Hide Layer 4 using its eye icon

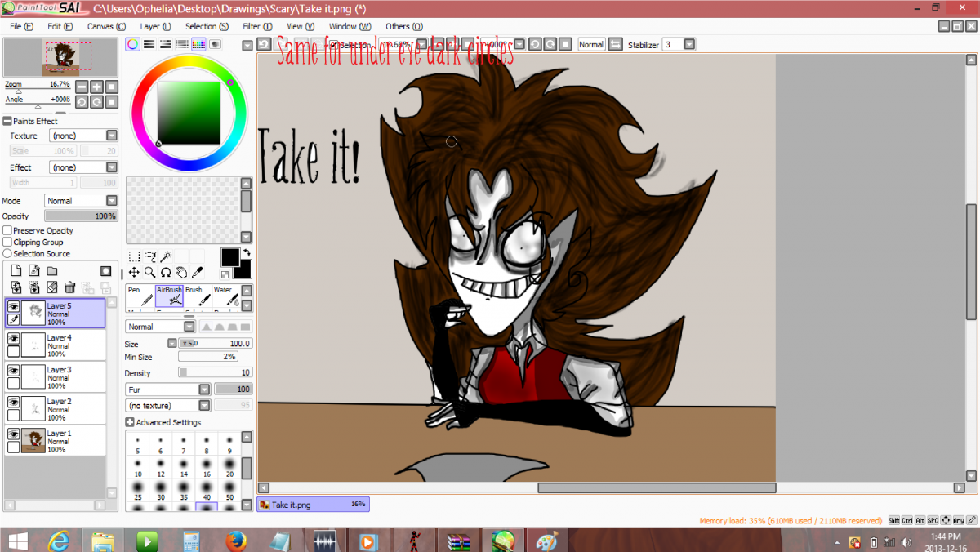pos(13,338)
